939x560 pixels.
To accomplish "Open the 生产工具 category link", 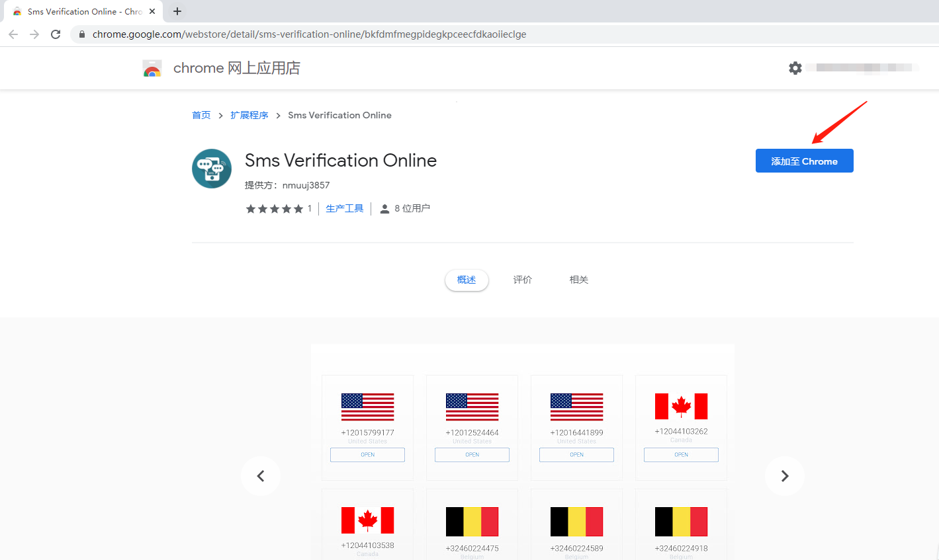I will pyautogui.click(x=345, y=208).
